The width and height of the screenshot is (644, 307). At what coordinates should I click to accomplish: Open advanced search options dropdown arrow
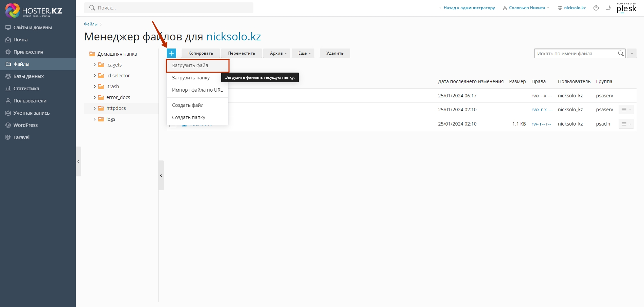(632, 53)
